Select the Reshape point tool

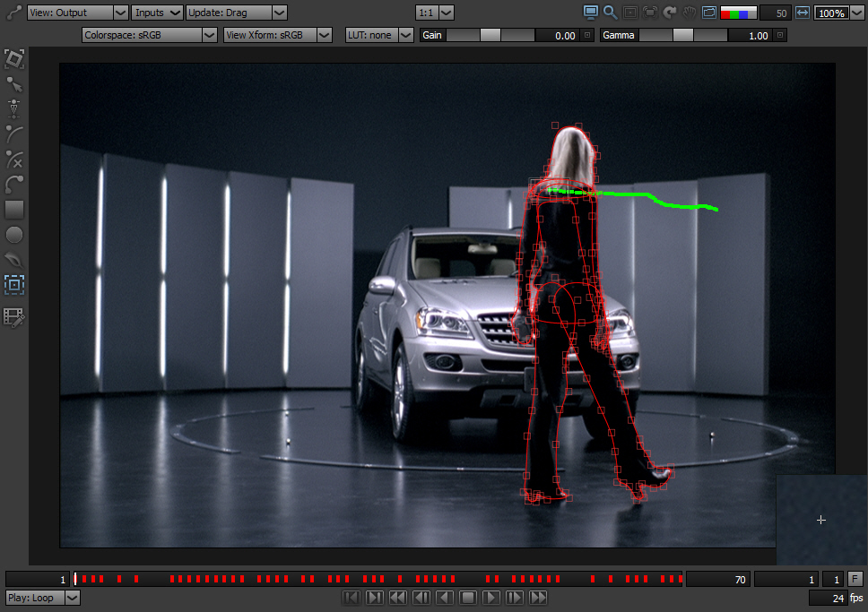click(14, 85)
